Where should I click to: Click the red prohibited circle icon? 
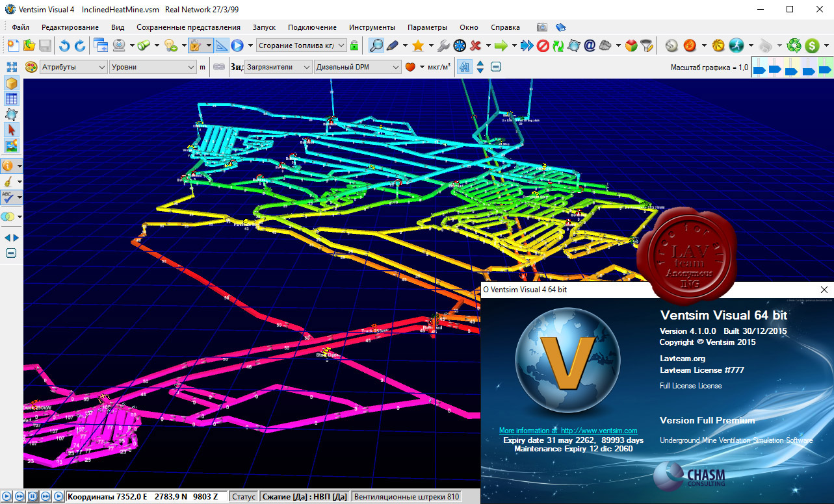543,45
